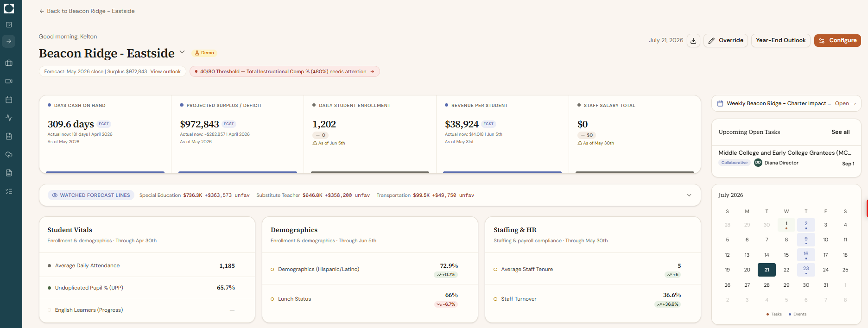Open the video camera sidebar icon

(9, 81)
